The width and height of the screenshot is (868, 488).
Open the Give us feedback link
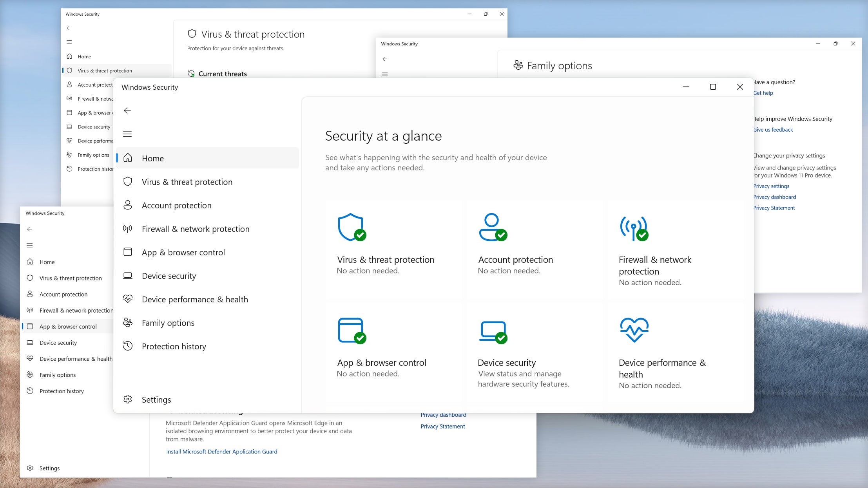(x=773, y=130)
